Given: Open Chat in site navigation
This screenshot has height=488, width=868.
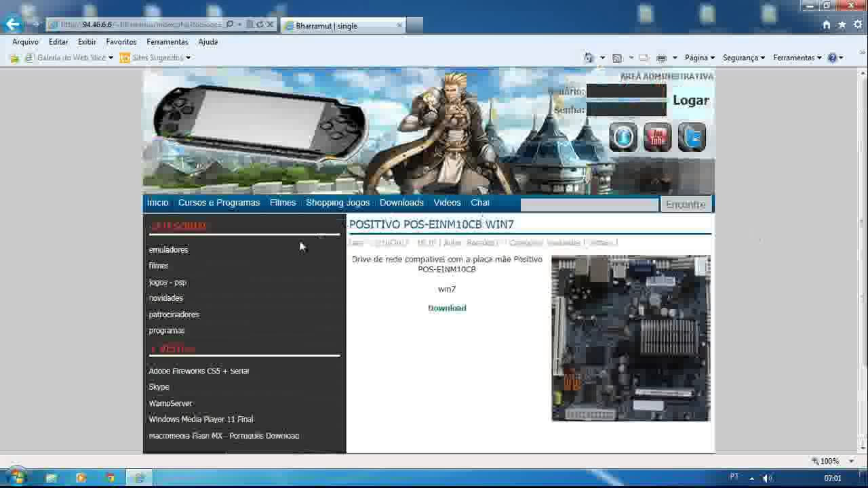Looking at the screenshot, I should pyautogui.click(x=480, y=203).
